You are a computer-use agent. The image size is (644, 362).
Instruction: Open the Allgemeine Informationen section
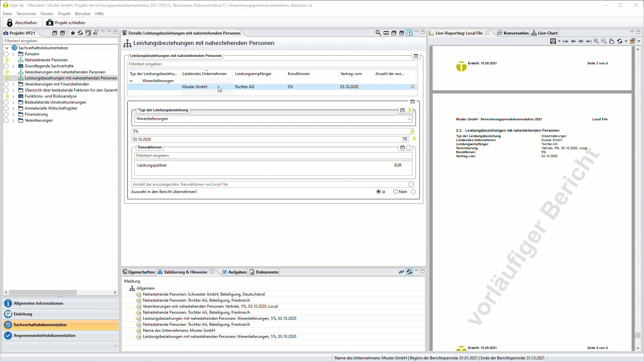[61, 303]
